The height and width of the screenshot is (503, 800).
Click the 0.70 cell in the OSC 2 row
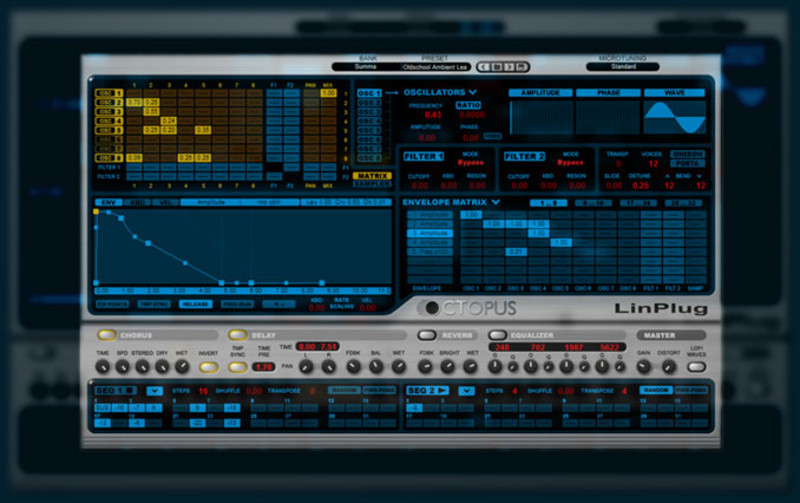coord(134,103)
